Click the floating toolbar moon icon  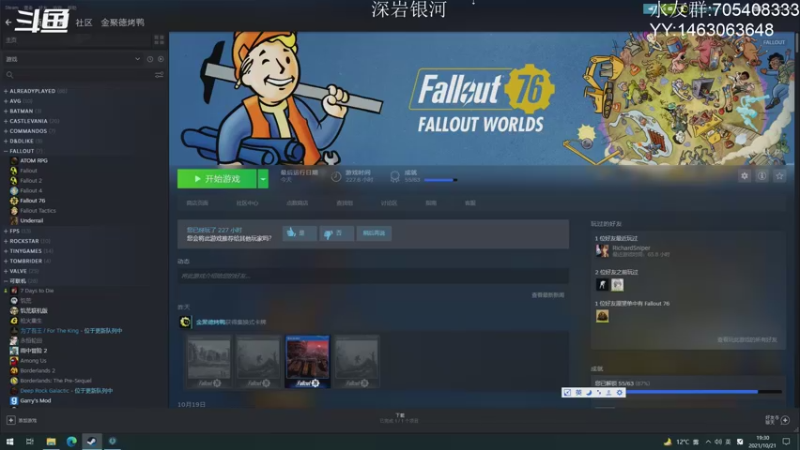coord(588,392)
